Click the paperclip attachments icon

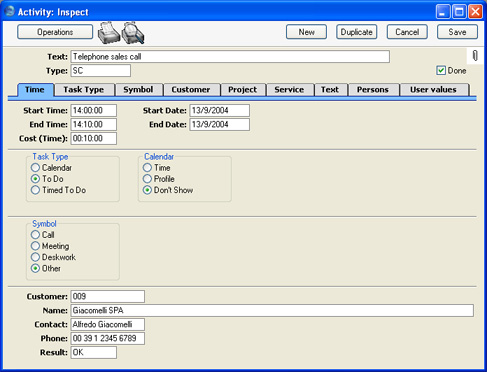(x=475, y=55)
